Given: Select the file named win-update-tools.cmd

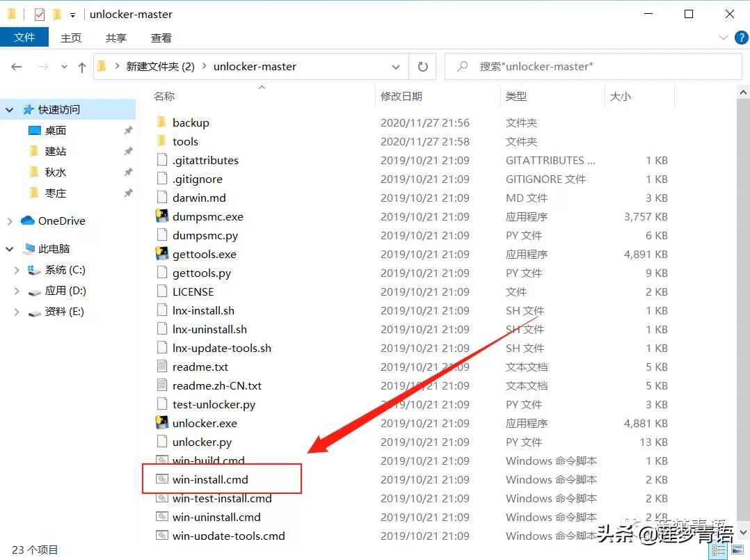Looking at the screenshot, I should click(x=229, y=535).
